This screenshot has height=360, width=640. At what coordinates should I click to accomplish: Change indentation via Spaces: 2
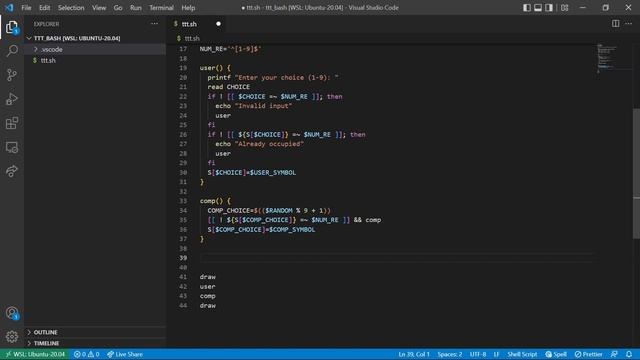(x=450, y=354)
